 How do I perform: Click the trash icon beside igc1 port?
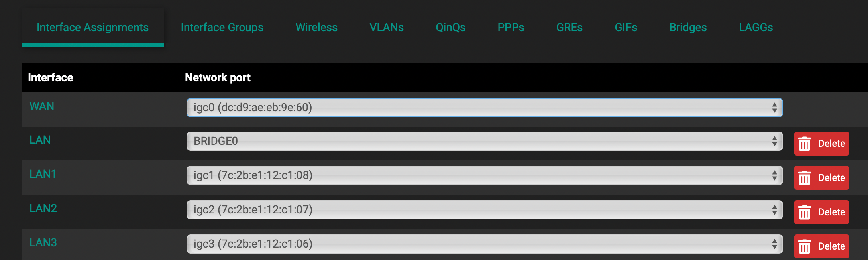(805, 178)
